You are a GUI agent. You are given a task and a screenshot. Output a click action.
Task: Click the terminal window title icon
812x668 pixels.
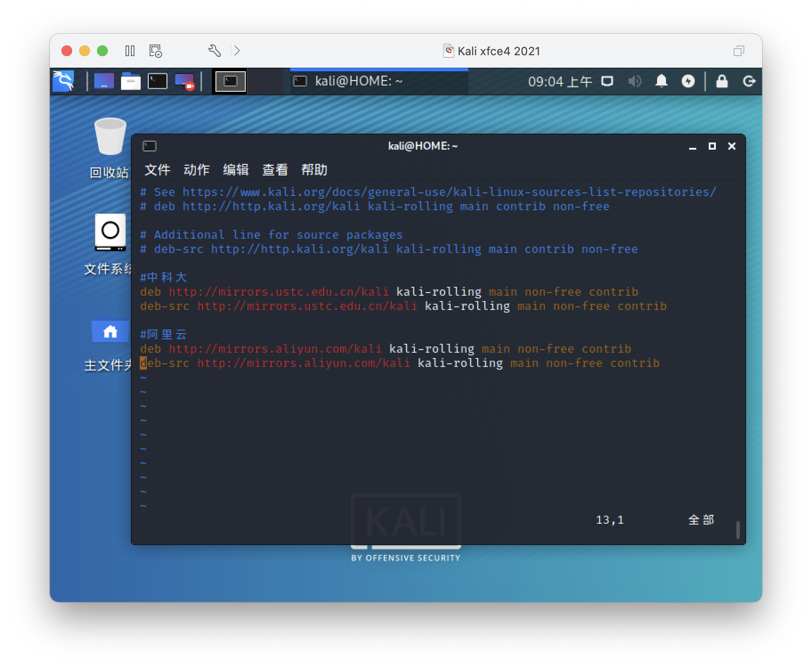point(150,146)
